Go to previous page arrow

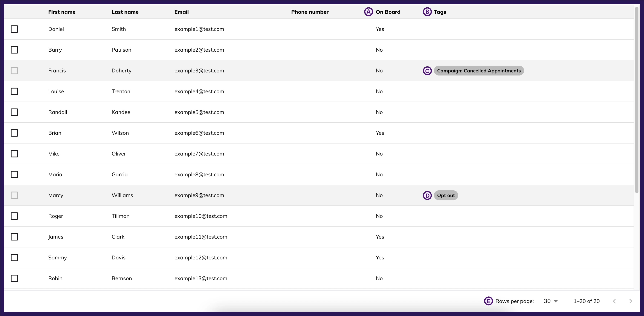[614, 301]
